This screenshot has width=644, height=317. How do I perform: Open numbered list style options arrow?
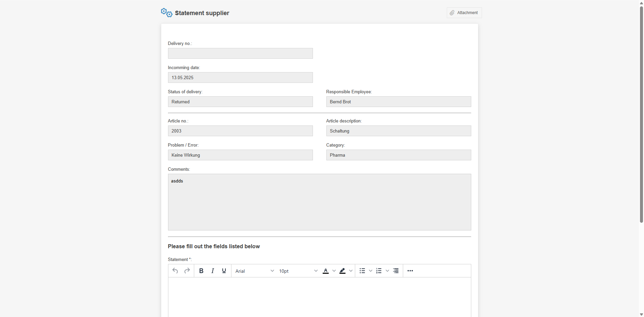[387, 271]
